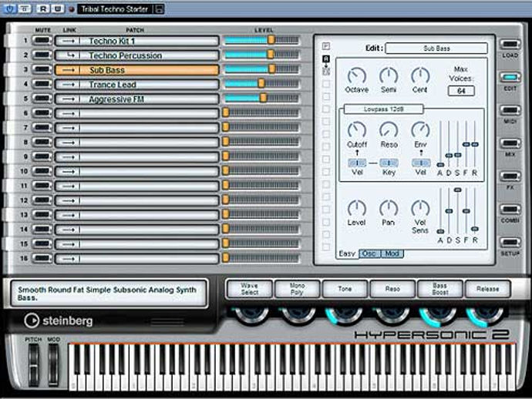Click the Cent knob
Screen dimensions: 532x399
420,76
